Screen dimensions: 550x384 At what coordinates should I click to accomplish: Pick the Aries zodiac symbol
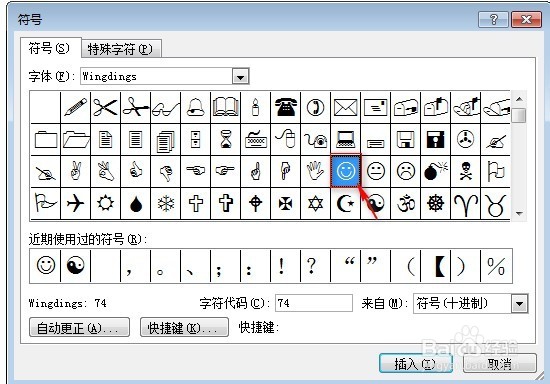point(465,203)
